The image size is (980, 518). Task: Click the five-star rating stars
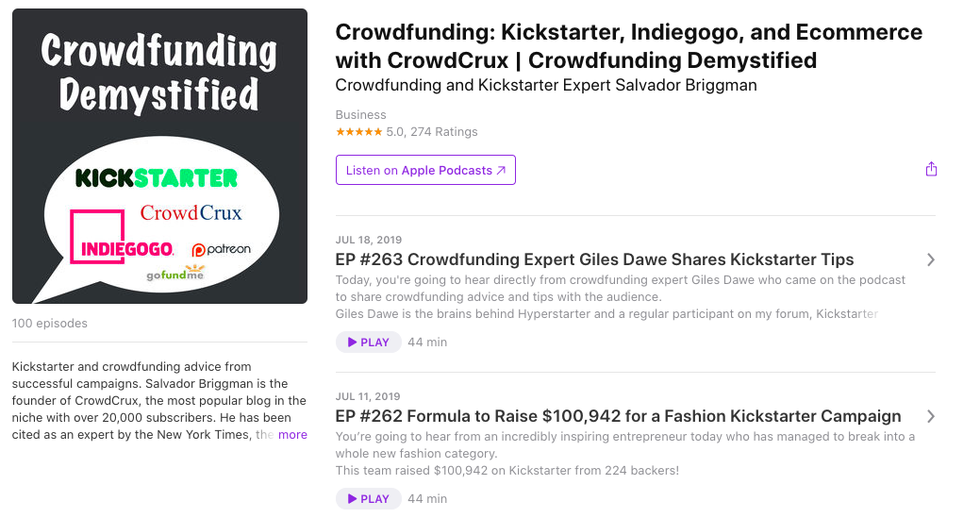point(358,132)
